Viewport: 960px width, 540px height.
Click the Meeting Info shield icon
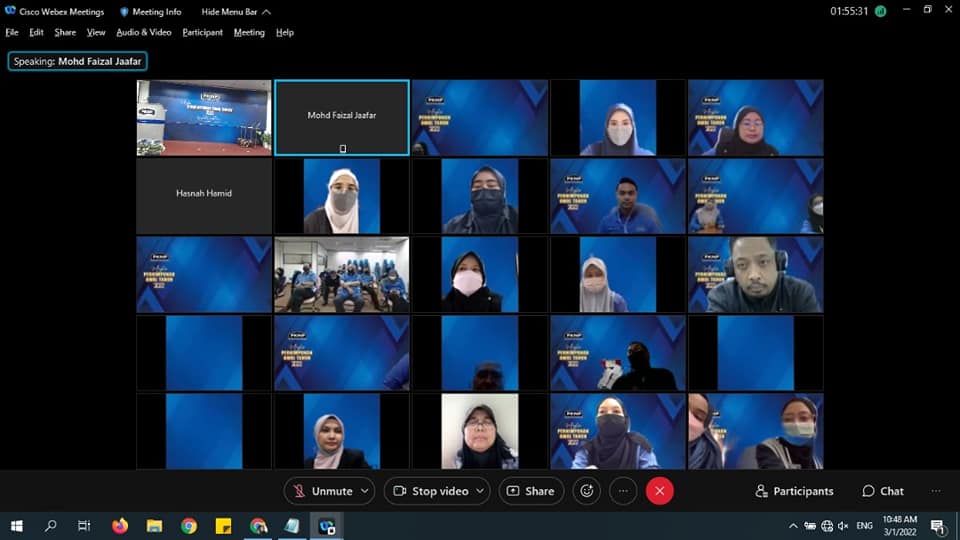125,12
